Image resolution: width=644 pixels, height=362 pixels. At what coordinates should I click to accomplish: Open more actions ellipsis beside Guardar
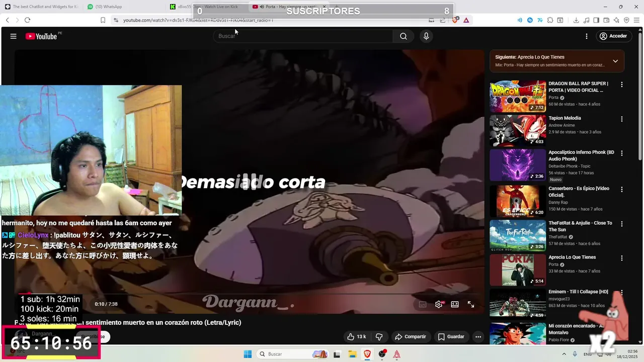click(478, 336)
